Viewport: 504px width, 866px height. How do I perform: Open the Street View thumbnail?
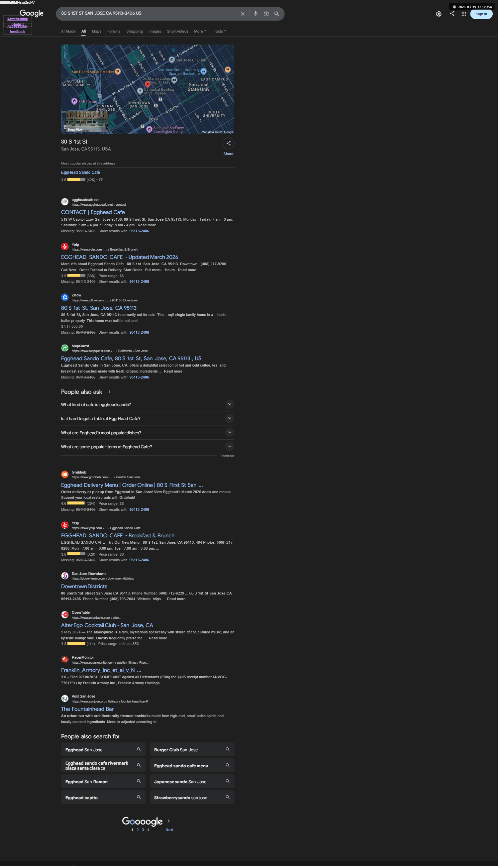point(87,122)
